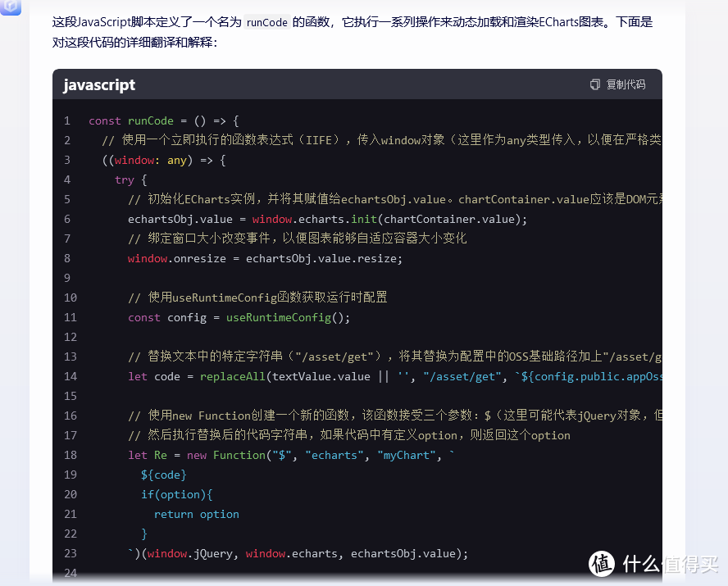The height and width of the screenshot is (586, 728).
Task: Click line number 1 in the code gutter
Action: 67,120
